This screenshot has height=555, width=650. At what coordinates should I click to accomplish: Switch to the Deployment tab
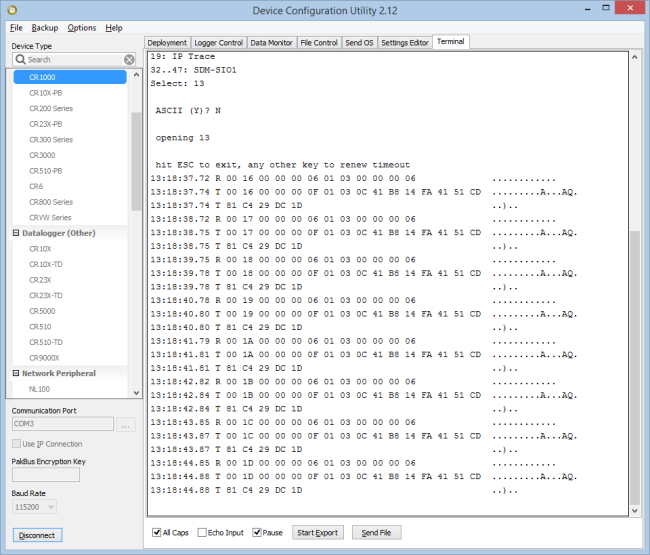(x=167, y=43)
